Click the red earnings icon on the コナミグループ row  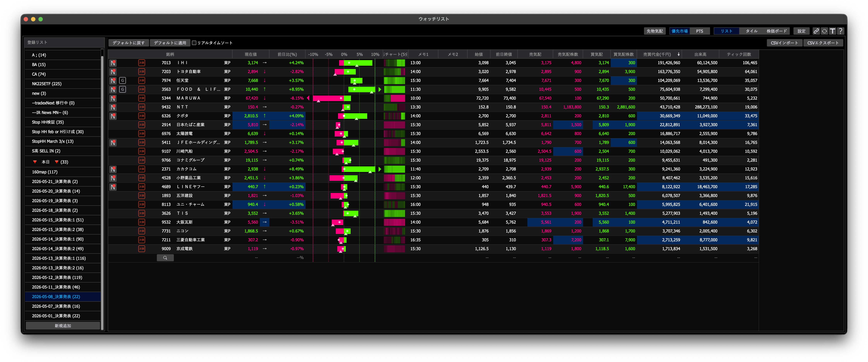[x=142, y=160]
